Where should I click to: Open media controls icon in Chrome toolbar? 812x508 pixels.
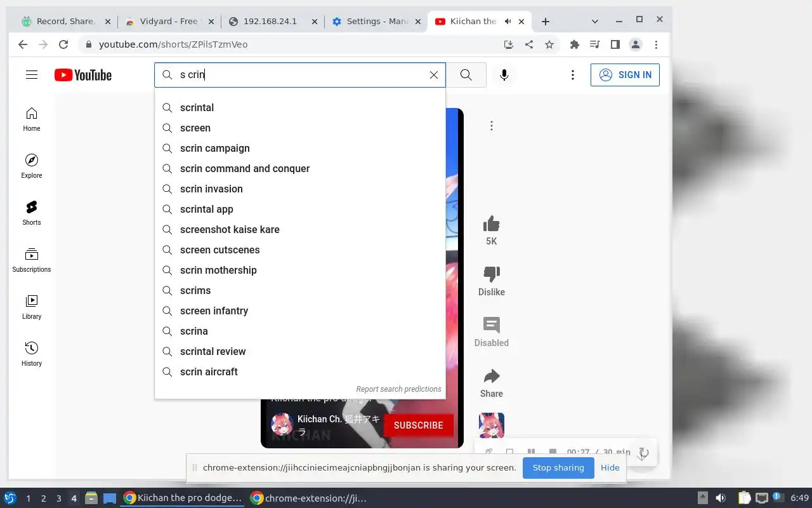click(x=594, y=44)
